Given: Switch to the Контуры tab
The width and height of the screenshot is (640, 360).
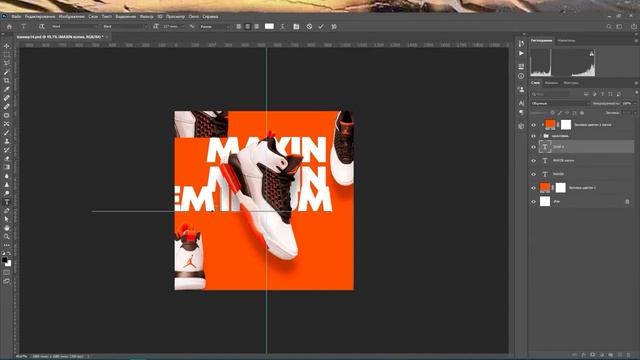Looking at the screenshot, I should click(x=571, y=83).
